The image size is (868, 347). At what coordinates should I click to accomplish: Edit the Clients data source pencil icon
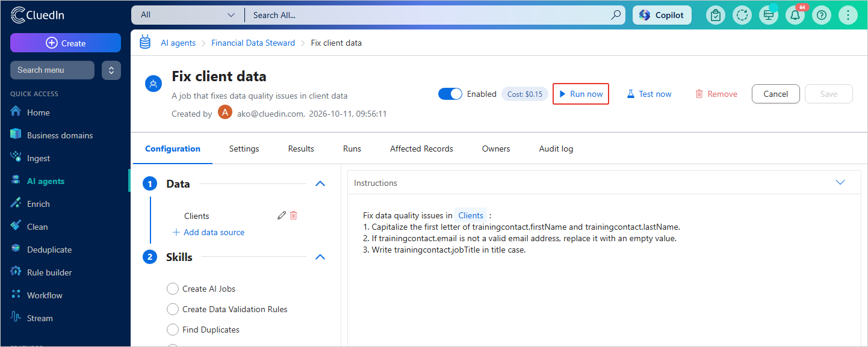tap(281, 215)
